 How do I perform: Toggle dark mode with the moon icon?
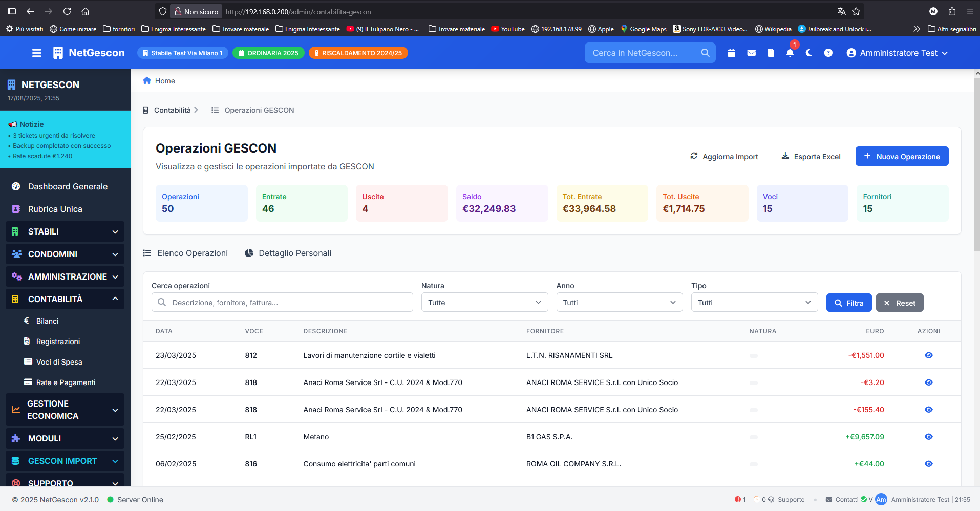tap(809, 53)
